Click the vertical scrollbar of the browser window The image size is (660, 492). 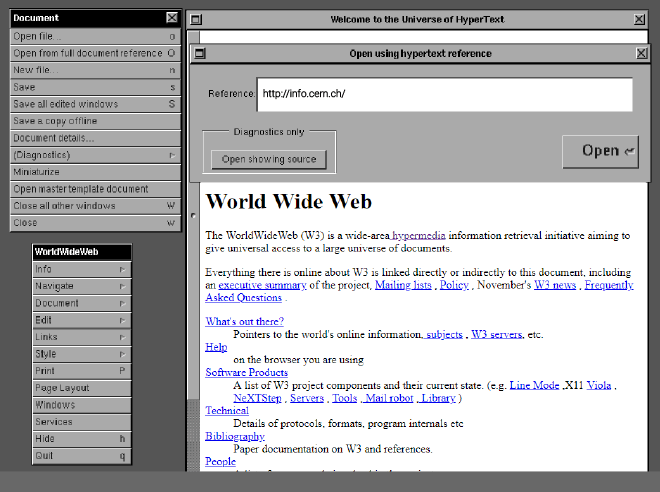pos(192,300)
